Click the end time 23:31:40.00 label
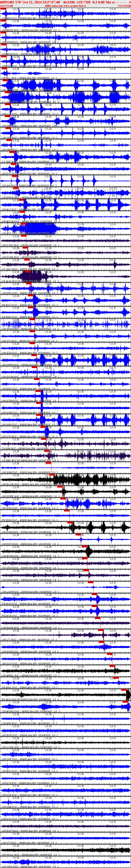Image resolution: width=131 pixels, height=868 pixels. 124,6
